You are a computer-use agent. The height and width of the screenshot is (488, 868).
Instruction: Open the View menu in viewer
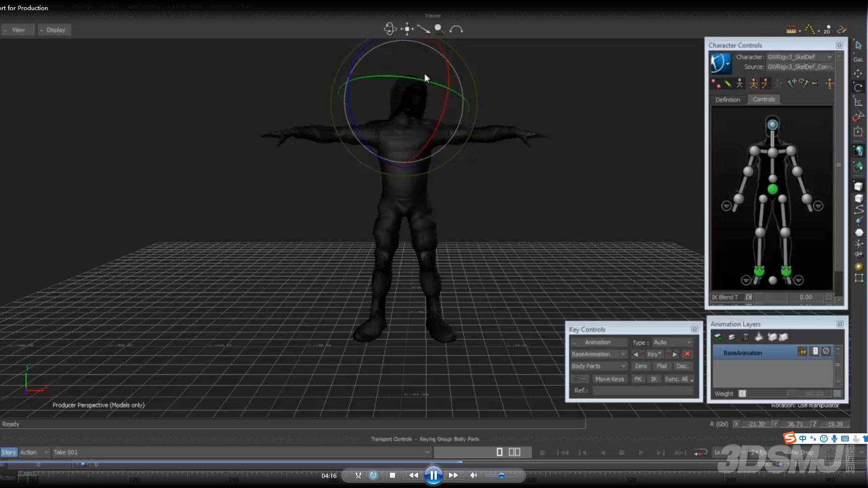pyautogui.click(x=18, y=30)
